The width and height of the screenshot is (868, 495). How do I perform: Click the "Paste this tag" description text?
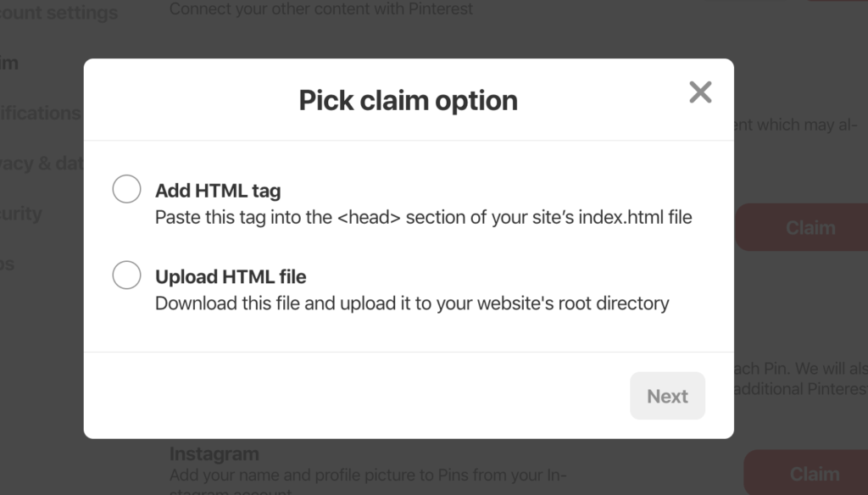(423, 217)
